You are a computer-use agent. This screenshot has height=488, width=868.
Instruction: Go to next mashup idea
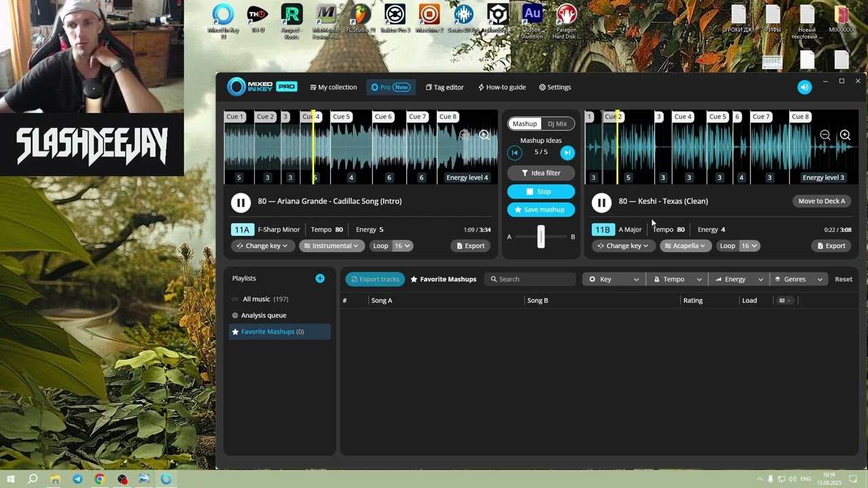click(568, 152)
